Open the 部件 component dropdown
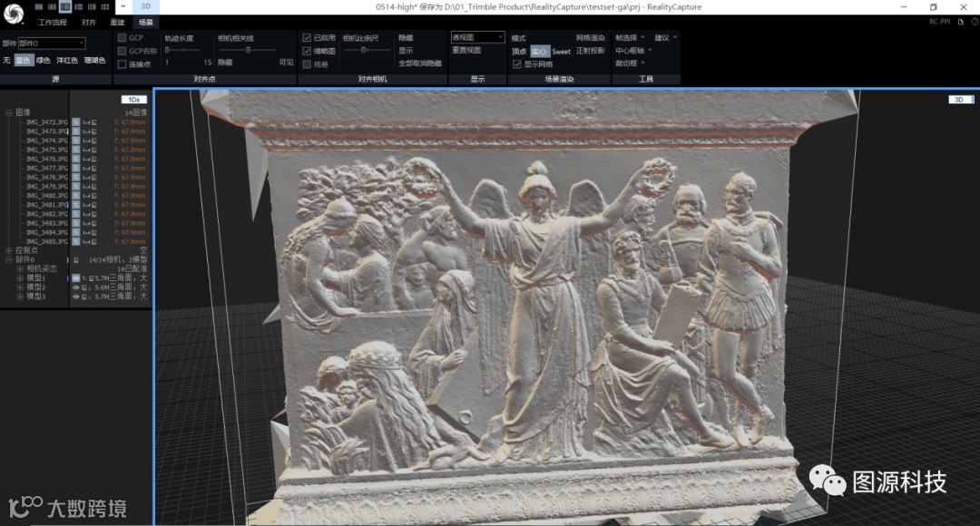980x526 pixels. [x=51, y=44]
